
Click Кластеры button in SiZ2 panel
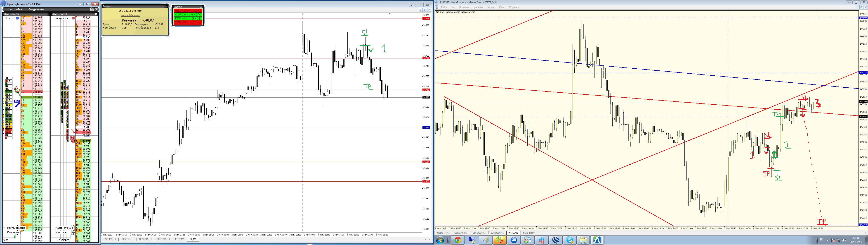point(61,232)
